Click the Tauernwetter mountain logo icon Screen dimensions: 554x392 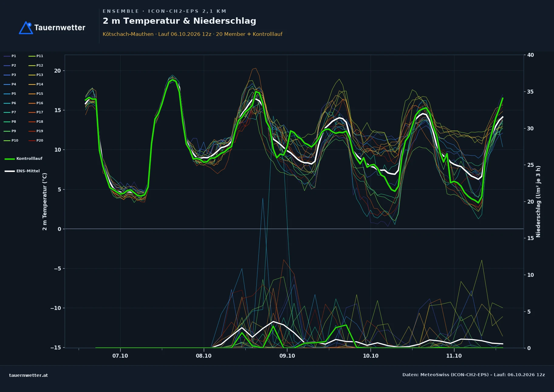[26, 28]
